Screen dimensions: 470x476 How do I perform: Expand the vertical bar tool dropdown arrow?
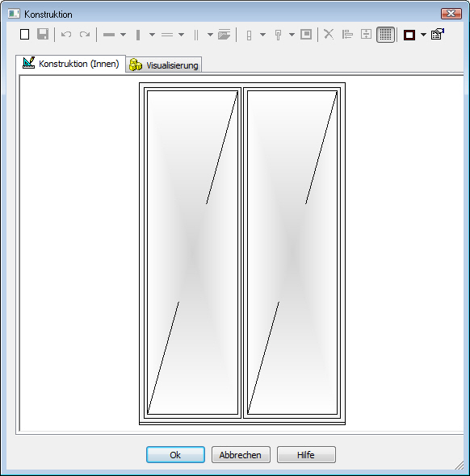pyautogui.click(x=152, y=35)
